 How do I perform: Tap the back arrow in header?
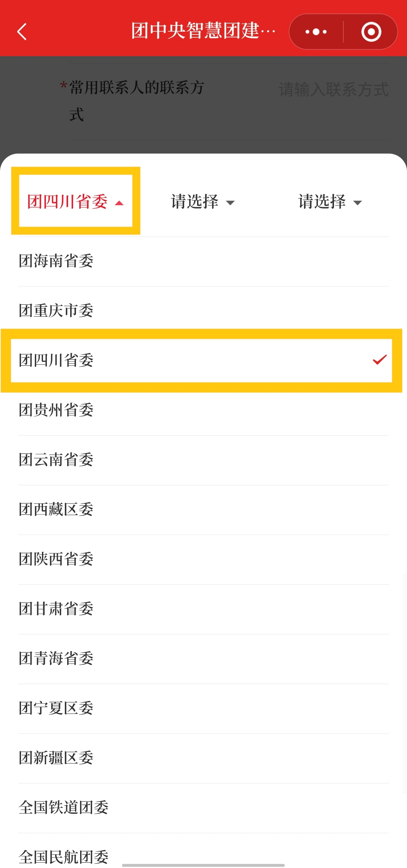[x=22, y=32]
